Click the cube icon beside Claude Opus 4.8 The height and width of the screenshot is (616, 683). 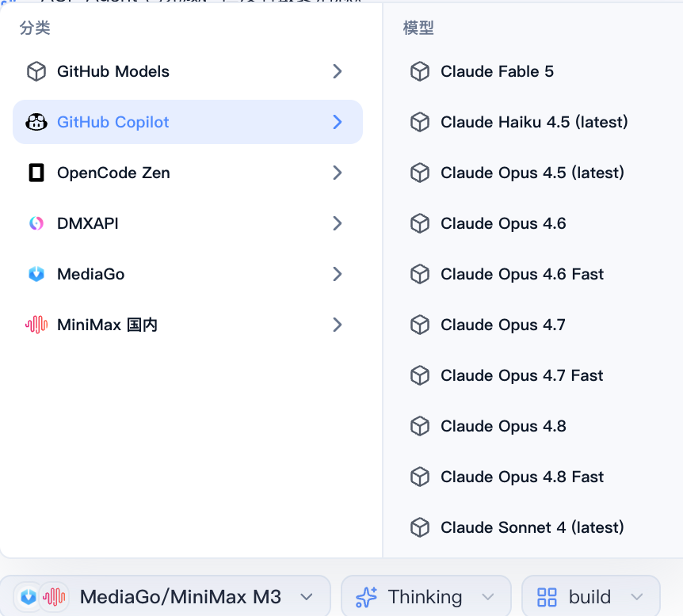click(420, 426)
